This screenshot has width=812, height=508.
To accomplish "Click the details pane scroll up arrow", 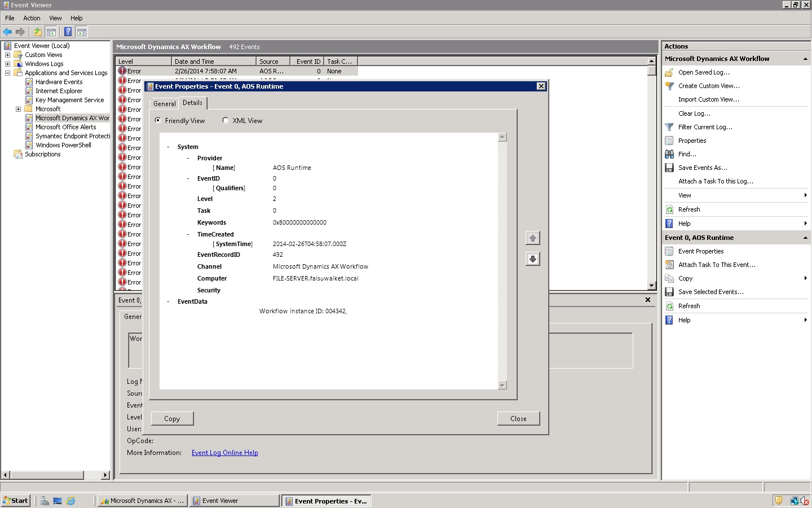I will tap(502, 137).
